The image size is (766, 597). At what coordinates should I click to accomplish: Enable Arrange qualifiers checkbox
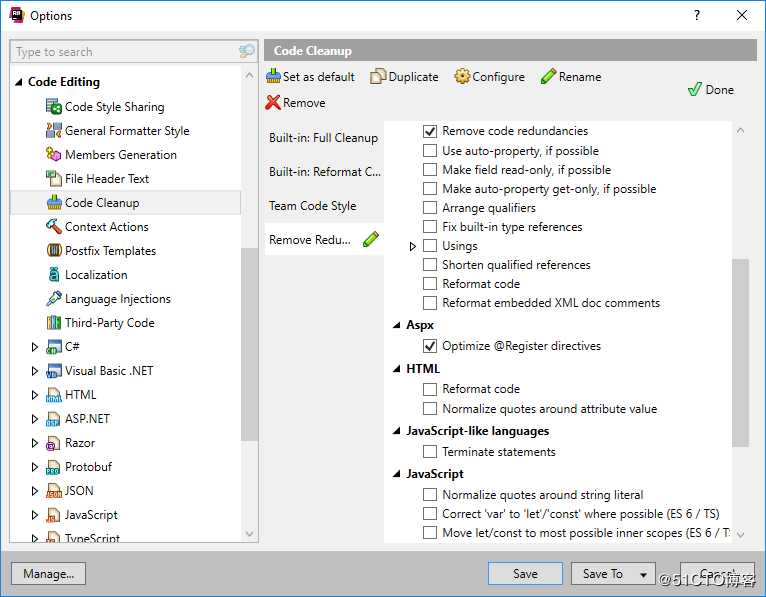[430, 208]
